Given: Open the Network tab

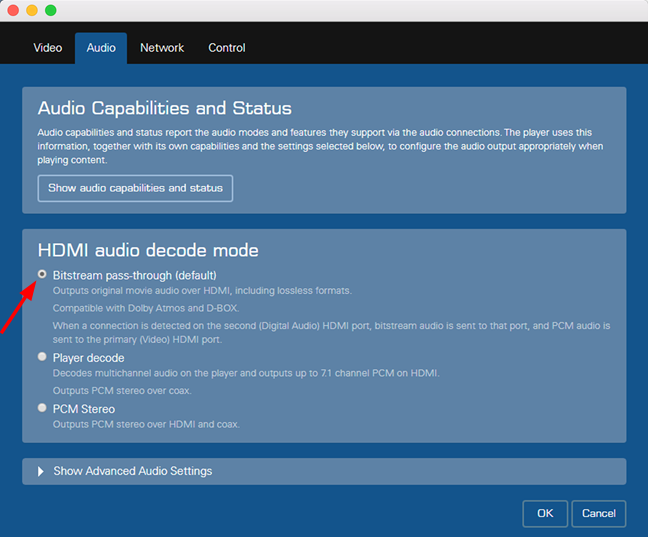Looking at the screenshot, I should click(x=162, y=48).
